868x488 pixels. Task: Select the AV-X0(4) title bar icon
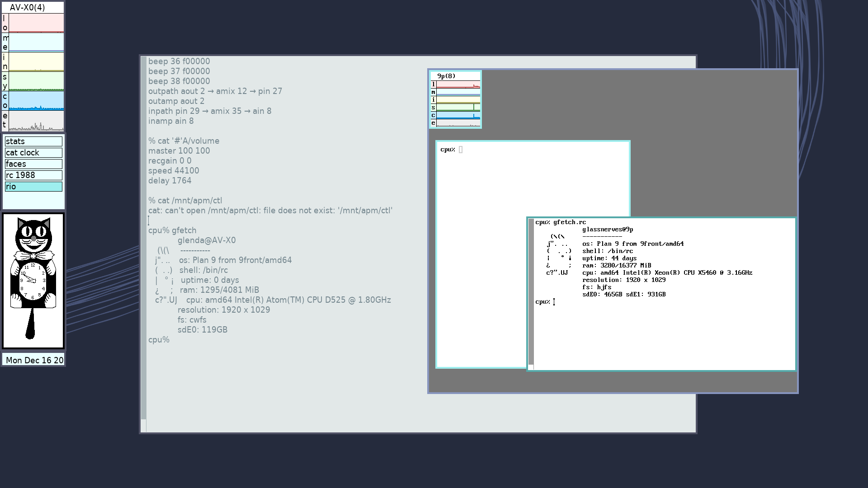pyautogui.click(x=33, y=7)
